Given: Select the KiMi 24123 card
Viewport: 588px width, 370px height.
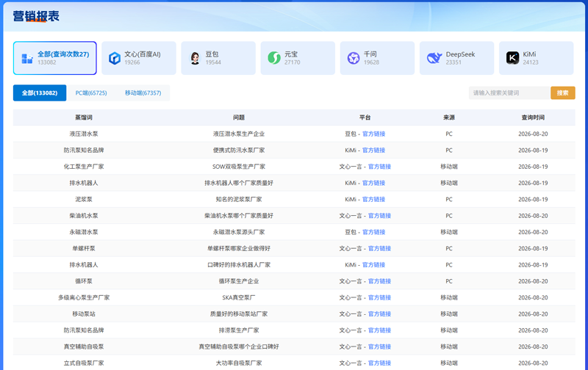Looking at the screenshot, I should [537, 58].
